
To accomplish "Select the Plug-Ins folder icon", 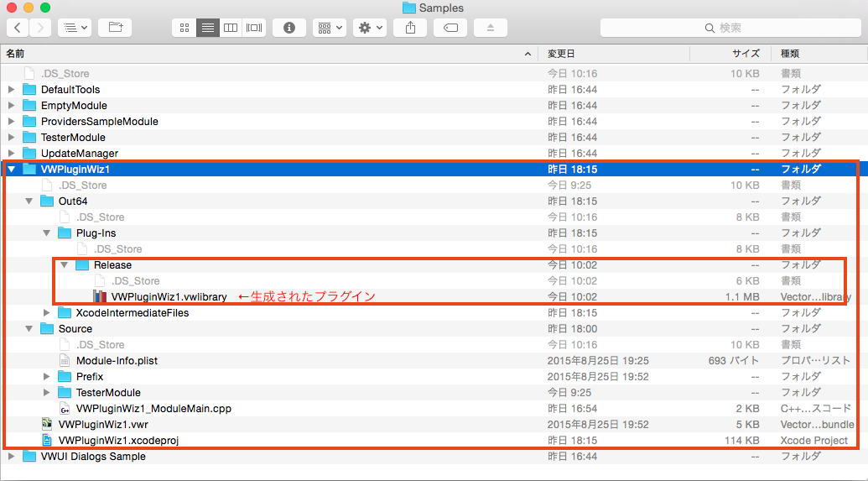I will 65,233.
